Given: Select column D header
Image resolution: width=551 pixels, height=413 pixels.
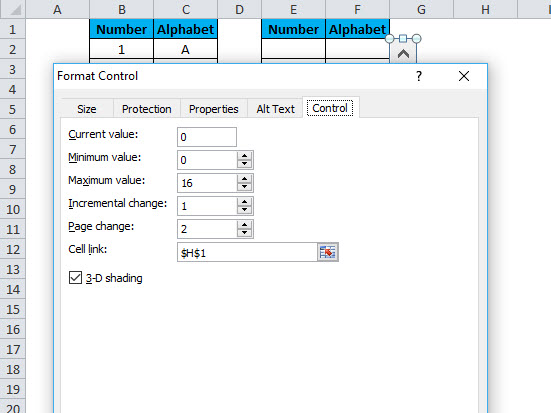Looking at the screenshot, I should pos(239,9).
